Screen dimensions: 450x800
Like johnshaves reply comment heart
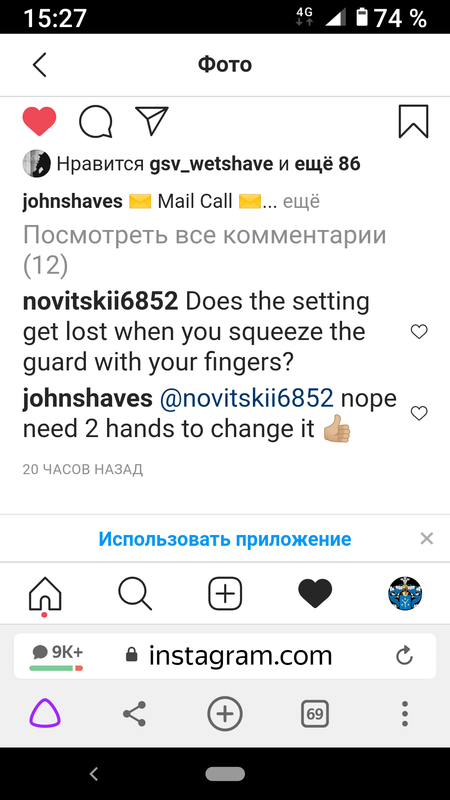pyautogui.click(x=419, y=413)
